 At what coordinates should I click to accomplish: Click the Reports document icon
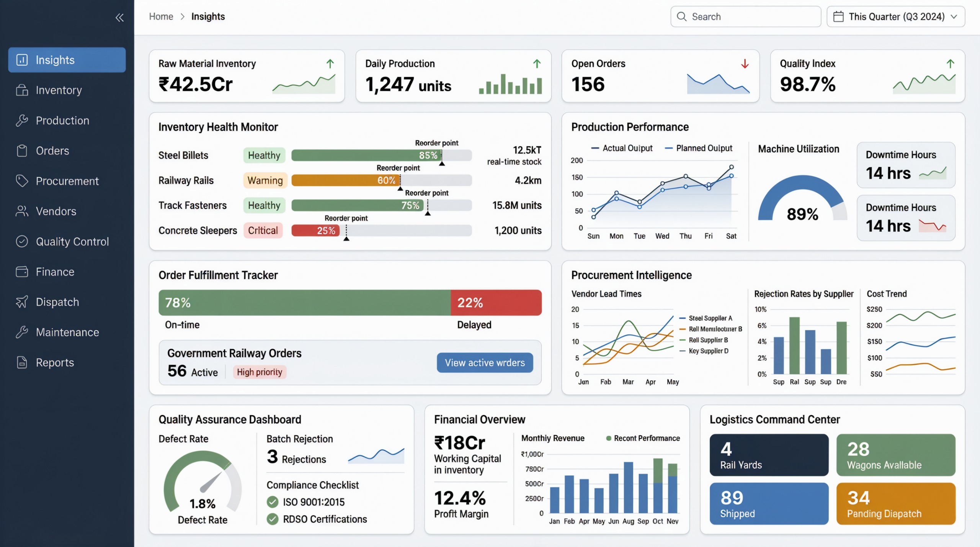pyautogui.click(x=22, y=362)
